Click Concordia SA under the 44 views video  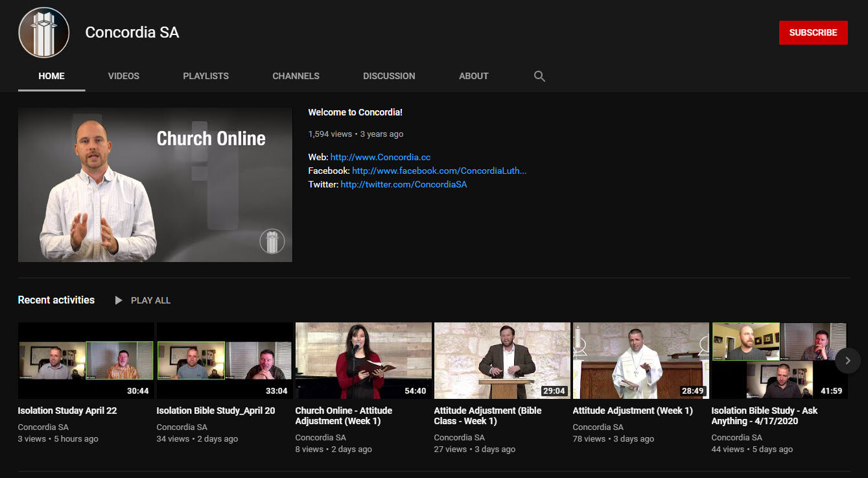737,437
